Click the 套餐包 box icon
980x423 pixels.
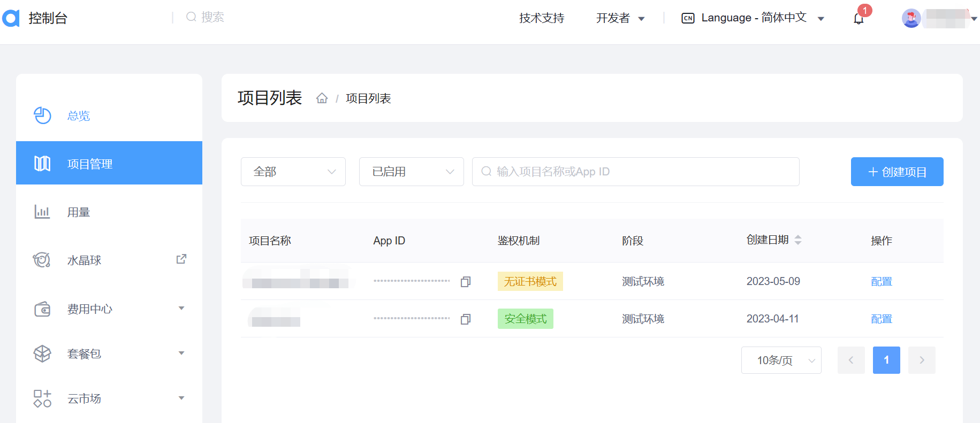[x=42, y=353]
